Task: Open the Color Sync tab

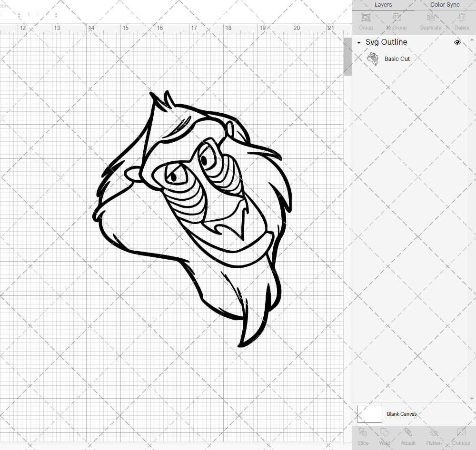Action: coord(445,5)
